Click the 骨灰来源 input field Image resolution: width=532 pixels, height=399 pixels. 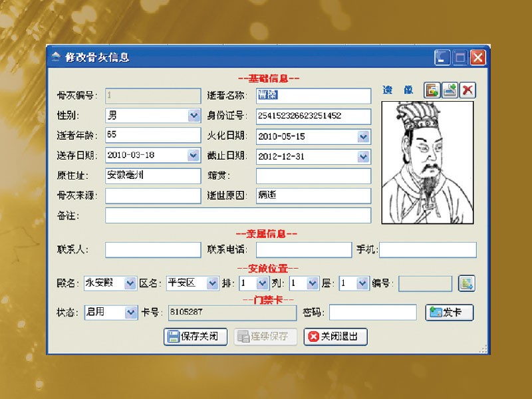pos(153,196)
